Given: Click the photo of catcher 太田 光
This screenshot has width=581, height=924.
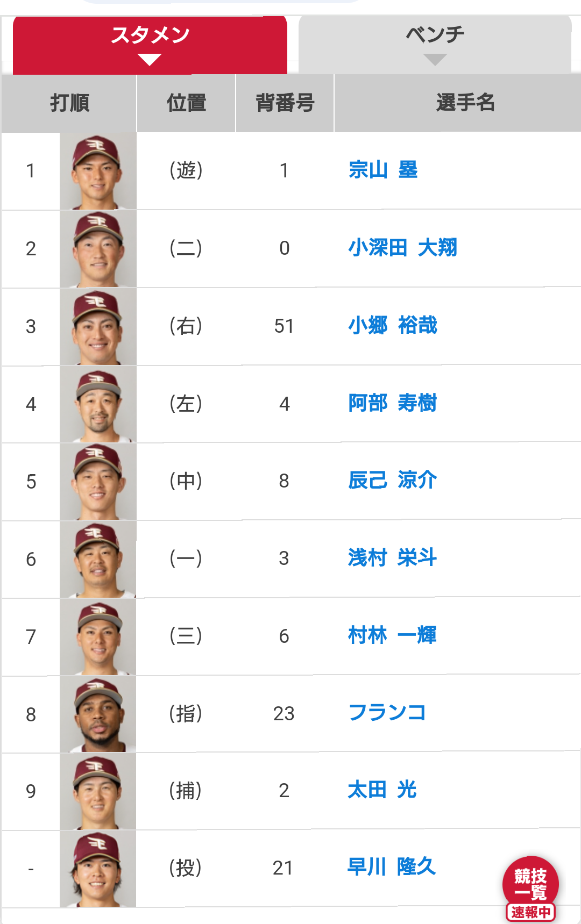Looking at the screenshot, I should [x=98, y=792].
